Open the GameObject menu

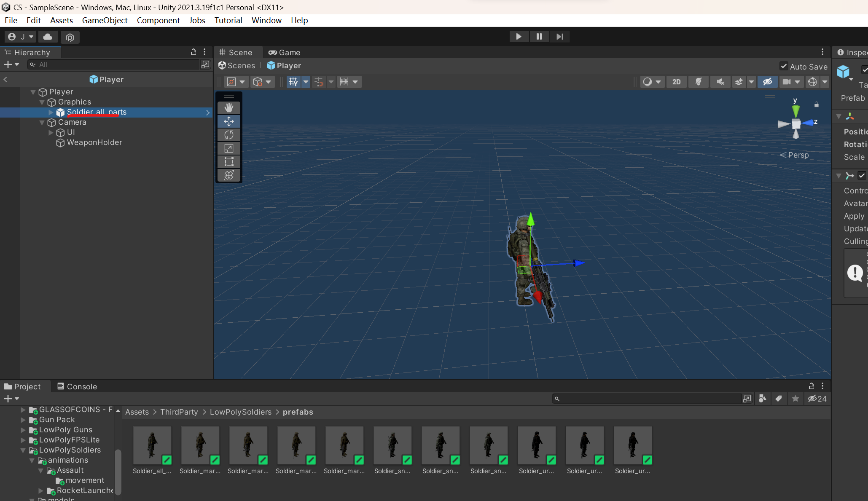click(105, 20)
